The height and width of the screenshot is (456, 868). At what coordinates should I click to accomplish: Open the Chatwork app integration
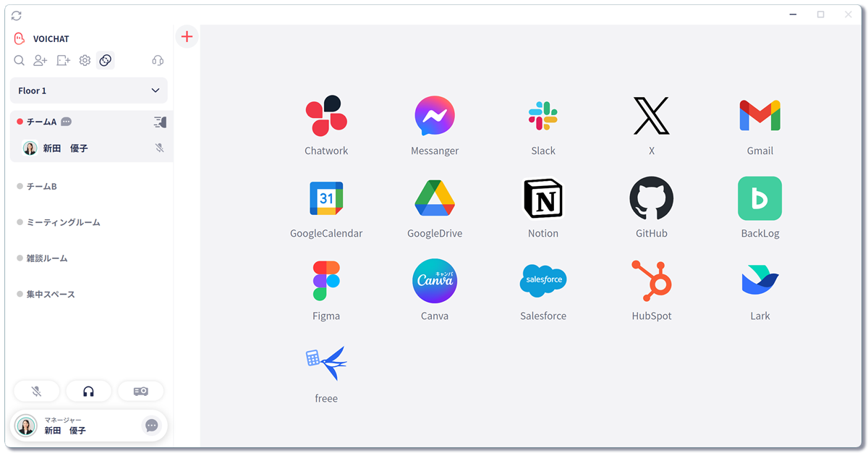[326, 116]
